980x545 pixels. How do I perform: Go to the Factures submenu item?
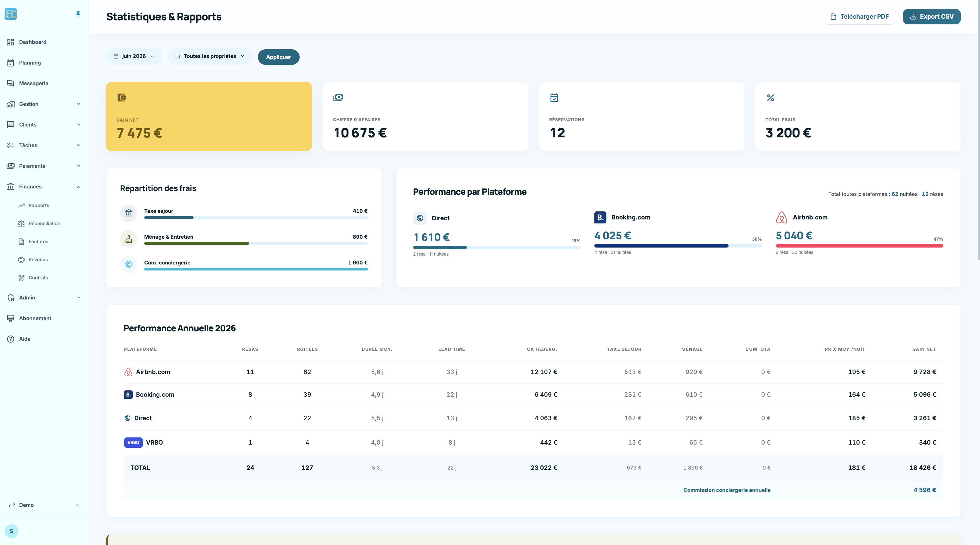(x=38, y=242)
